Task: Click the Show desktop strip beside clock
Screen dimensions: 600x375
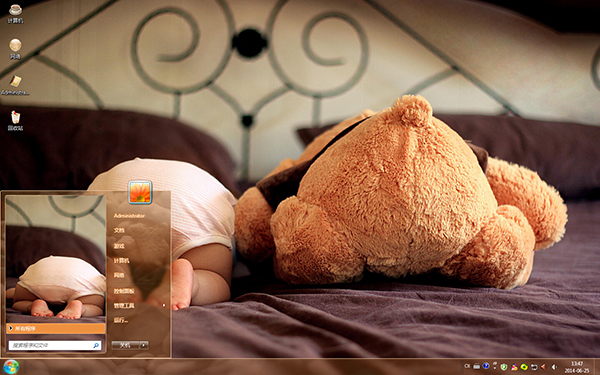Action: tap(597, 367)
